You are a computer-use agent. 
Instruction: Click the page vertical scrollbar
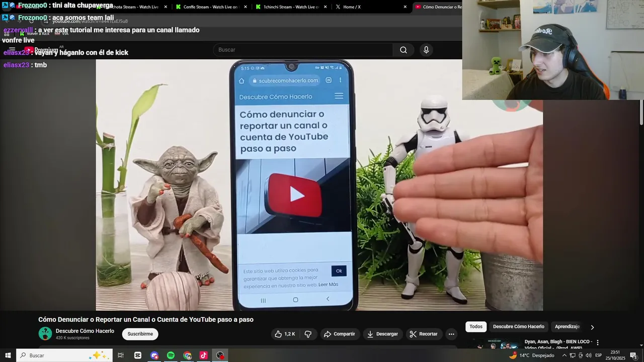pos(641,113)
